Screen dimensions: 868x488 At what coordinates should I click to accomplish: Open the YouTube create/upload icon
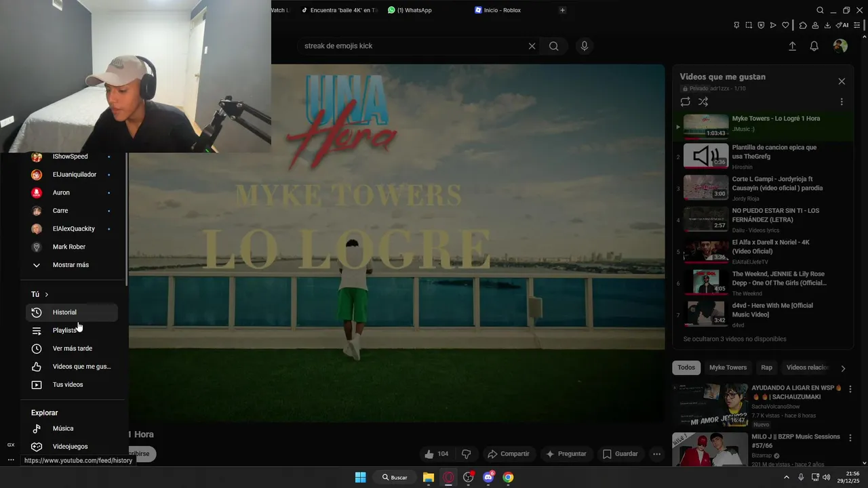[792, 46]
